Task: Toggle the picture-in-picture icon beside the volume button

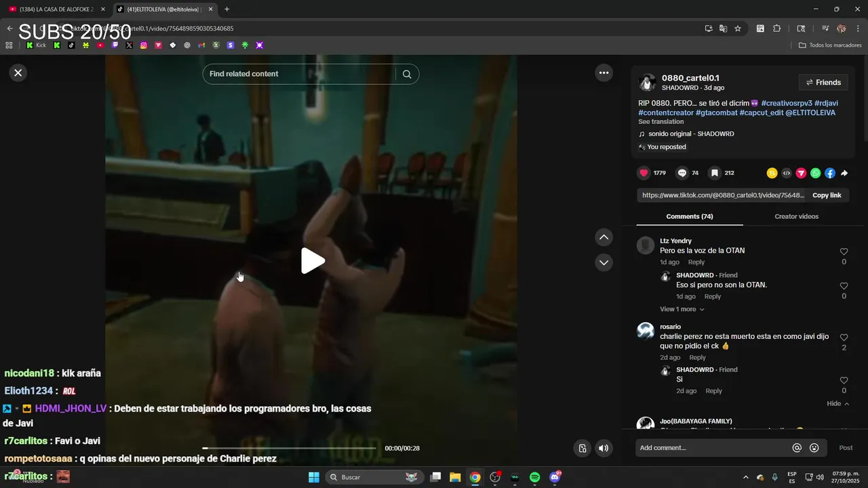Action: (583, 448)
